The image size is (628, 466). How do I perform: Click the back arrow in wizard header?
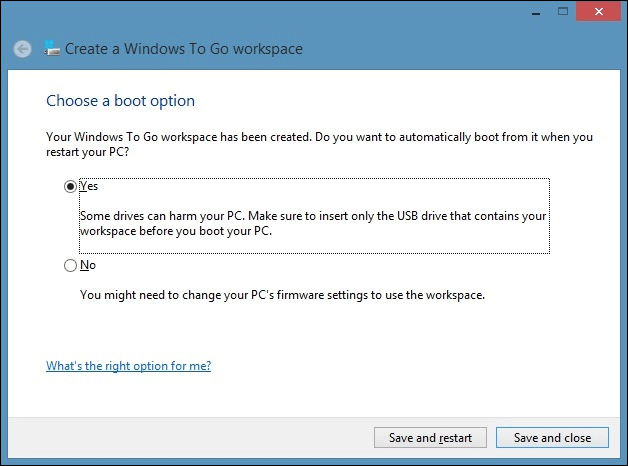(x=22, y=48)
